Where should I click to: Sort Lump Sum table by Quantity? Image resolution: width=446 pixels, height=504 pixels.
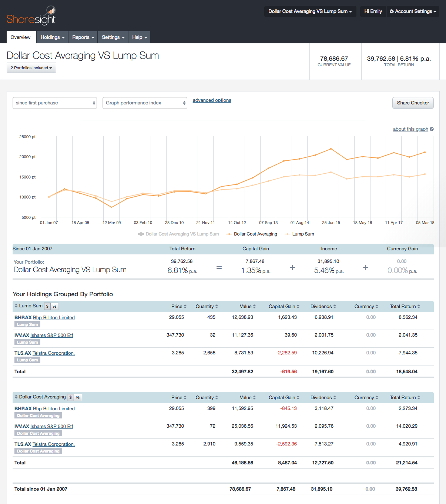207,306
